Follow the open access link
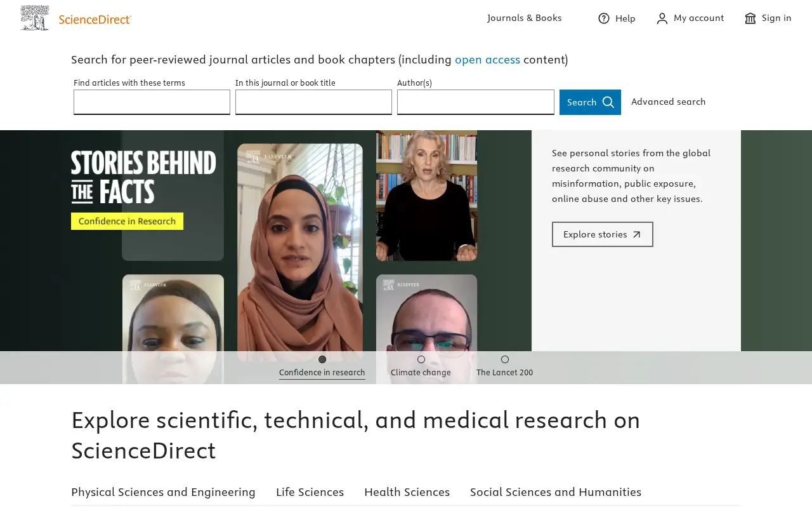This screenshot has width=812, height=508. [487, 60]
